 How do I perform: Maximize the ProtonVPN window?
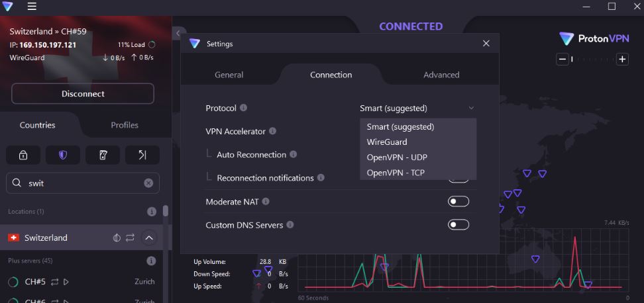point(612,6)
